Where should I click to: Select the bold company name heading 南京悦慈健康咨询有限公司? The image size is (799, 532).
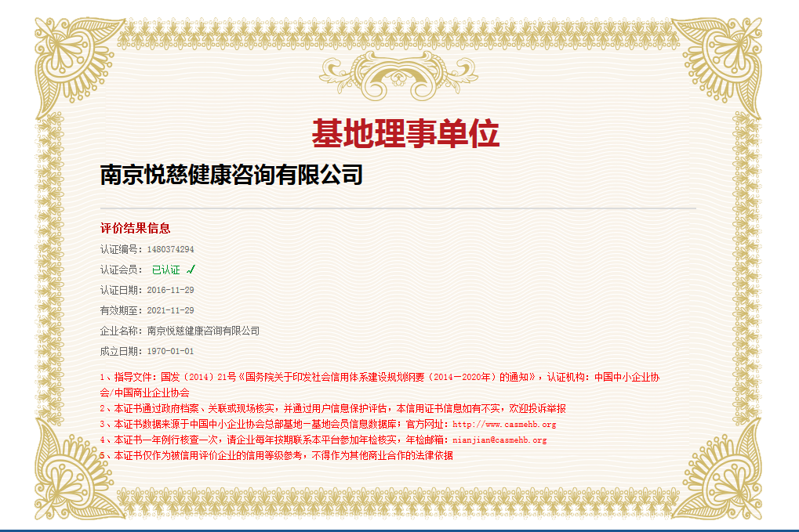pos(231,176)
